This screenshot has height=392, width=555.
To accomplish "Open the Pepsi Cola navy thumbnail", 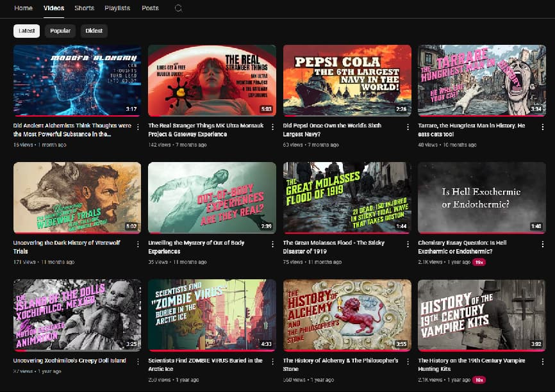I will [347, 80].
